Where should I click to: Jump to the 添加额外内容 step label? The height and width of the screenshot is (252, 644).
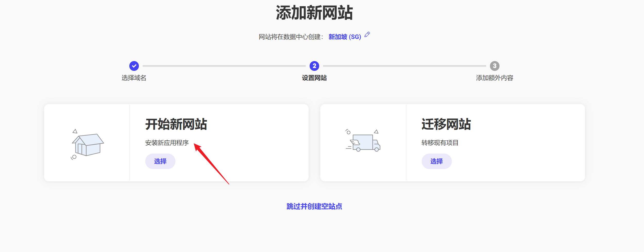[495, 78]
